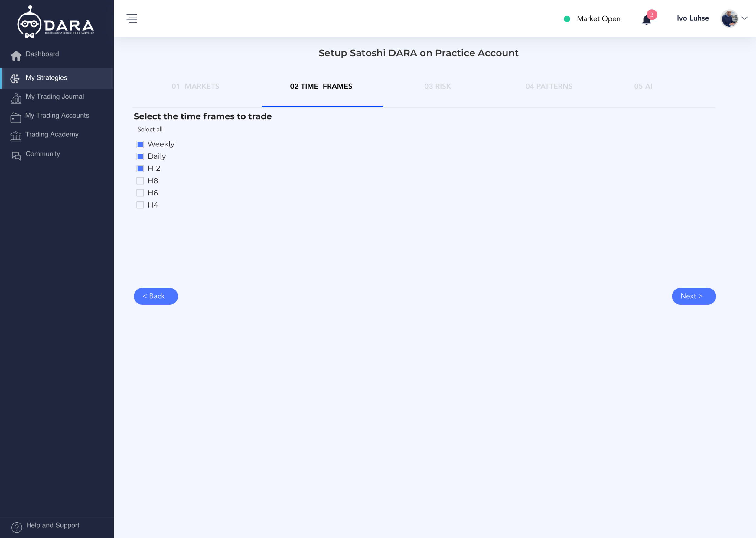Open the hamburger menu icon
The image size is (756, 538).
point(132,18)
